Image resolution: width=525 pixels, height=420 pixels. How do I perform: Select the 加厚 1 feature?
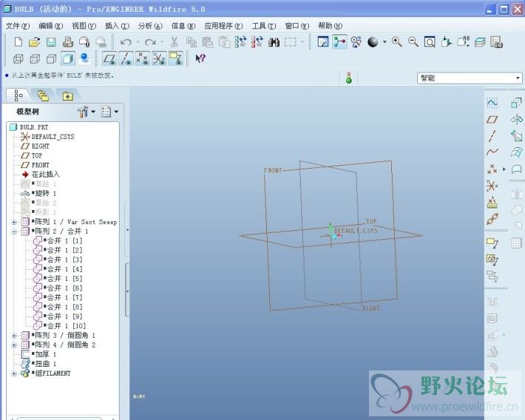46,354
